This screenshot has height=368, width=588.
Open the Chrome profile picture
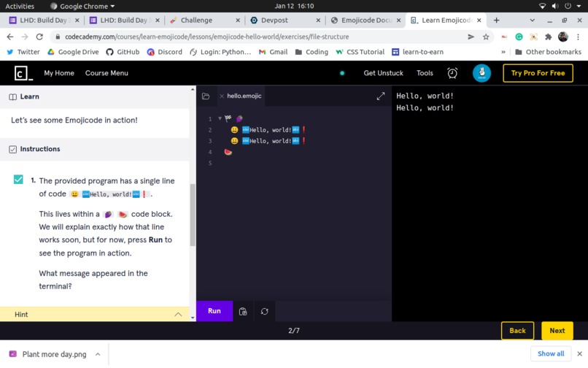click(563, 37)
